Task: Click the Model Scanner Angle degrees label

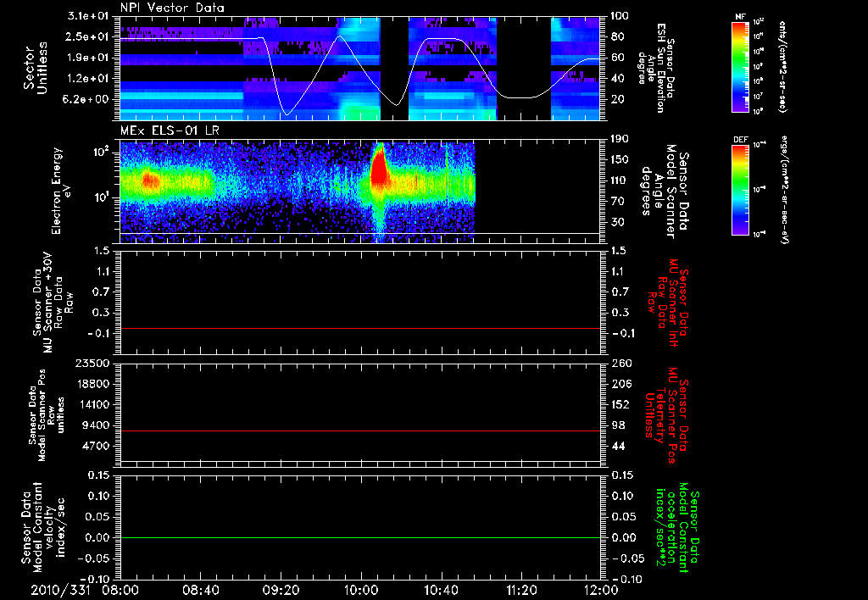Action: coord(665,191)
